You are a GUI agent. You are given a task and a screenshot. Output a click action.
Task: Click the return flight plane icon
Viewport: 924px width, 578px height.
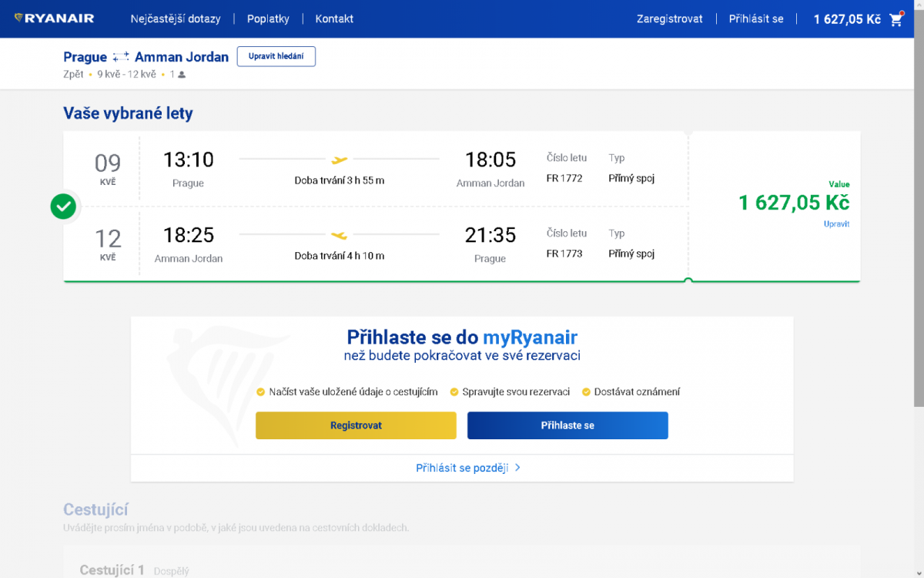pyautogui.click(x=340, y=235)
